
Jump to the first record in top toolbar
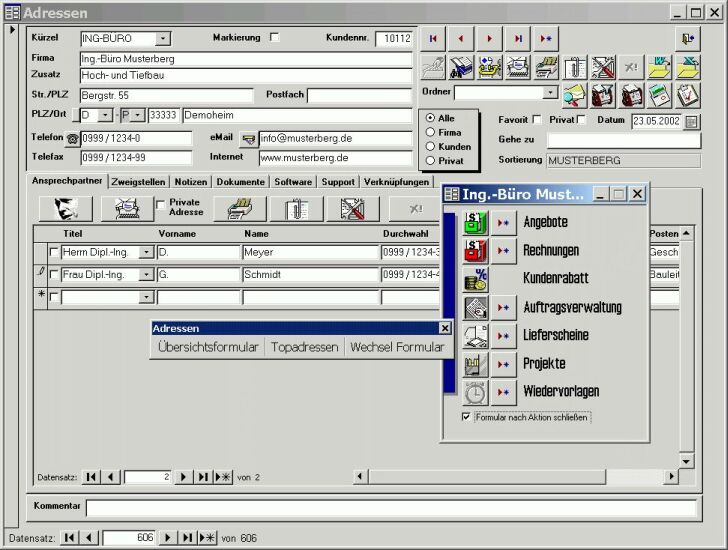[433, 38]
